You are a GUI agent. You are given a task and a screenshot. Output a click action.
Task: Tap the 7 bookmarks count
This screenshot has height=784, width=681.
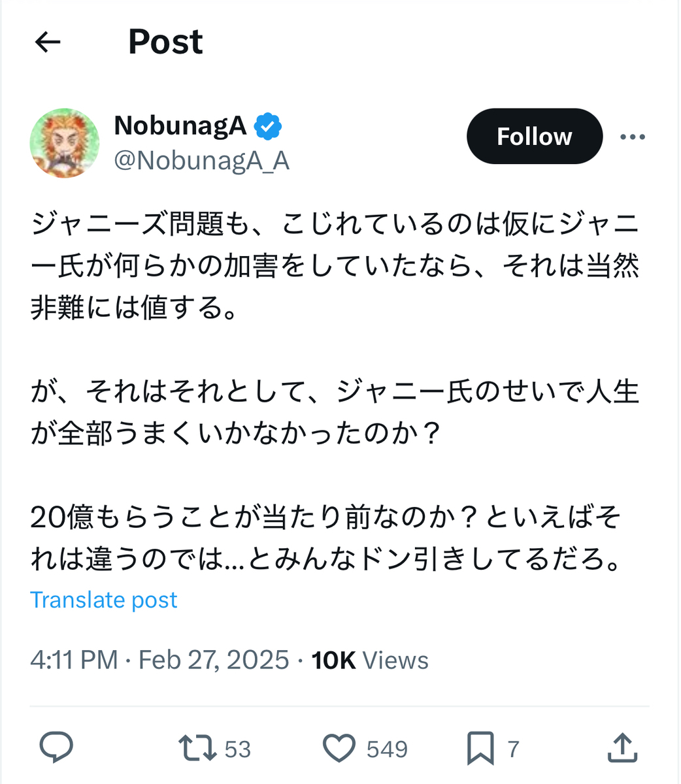pos(514,749)
